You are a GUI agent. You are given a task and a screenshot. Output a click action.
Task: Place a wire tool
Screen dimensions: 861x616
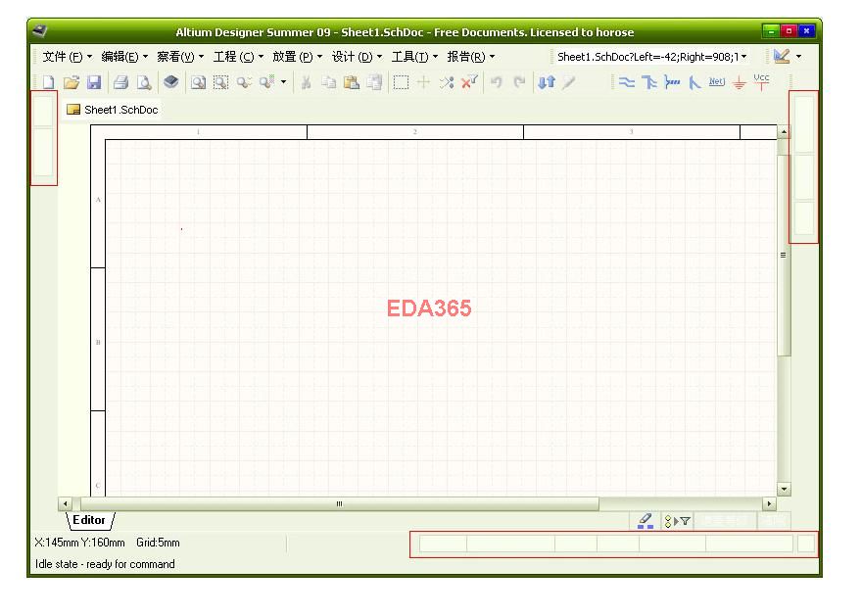[627, 82]
